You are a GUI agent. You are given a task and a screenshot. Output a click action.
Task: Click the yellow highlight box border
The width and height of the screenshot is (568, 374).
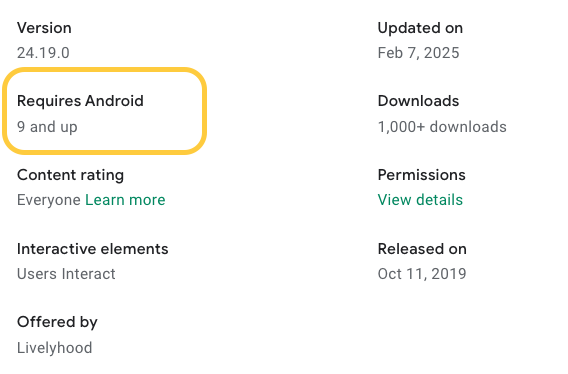[105, 70]
